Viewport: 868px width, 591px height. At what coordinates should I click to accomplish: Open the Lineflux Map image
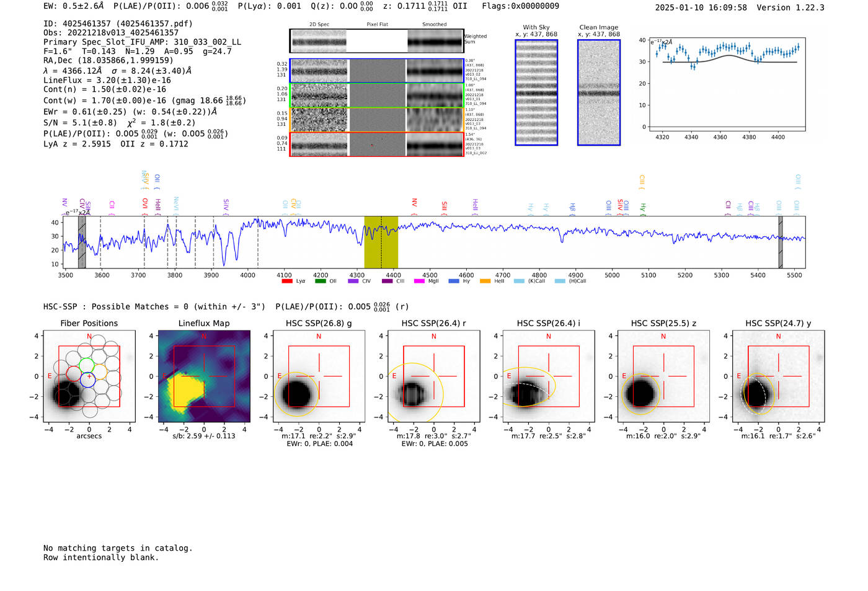coord(204,376)
